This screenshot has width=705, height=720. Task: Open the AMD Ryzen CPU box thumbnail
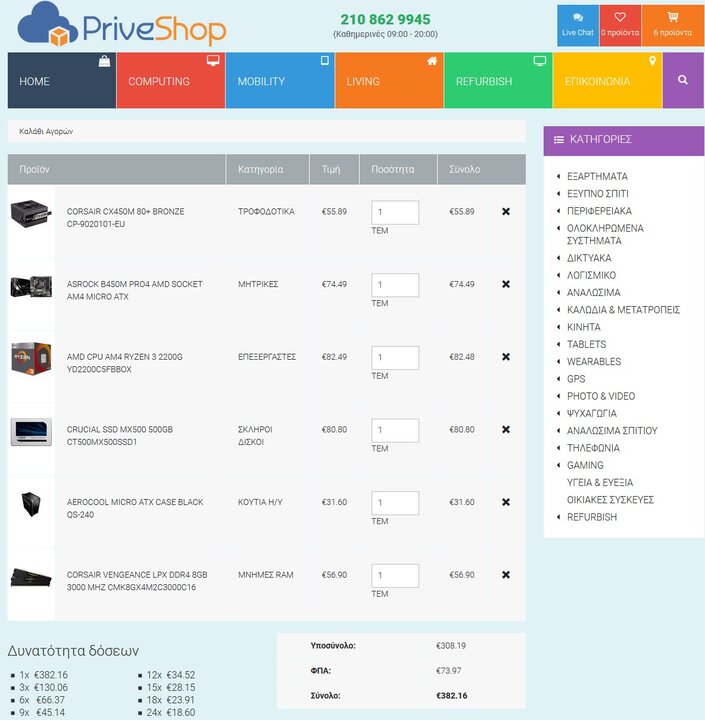pos(31,359)
